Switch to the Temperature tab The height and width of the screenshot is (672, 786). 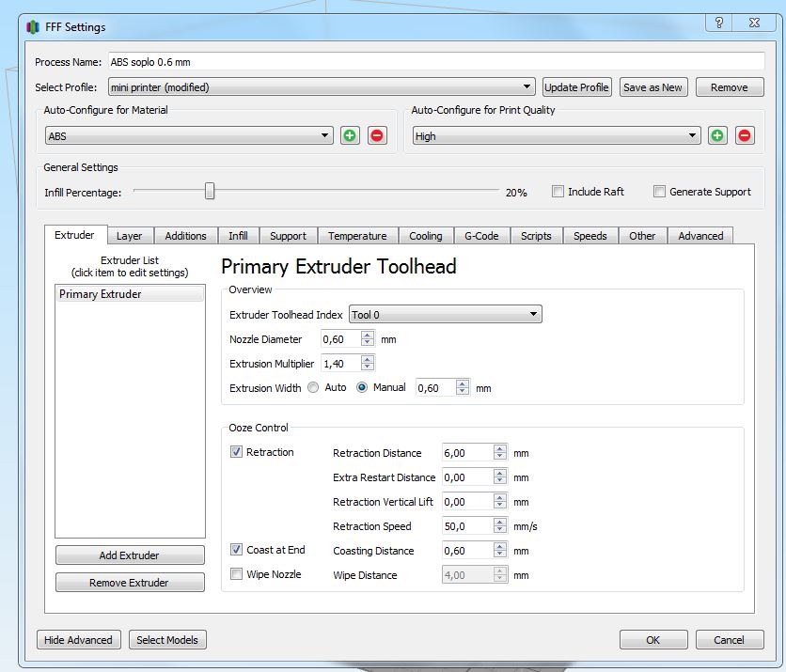357,236
